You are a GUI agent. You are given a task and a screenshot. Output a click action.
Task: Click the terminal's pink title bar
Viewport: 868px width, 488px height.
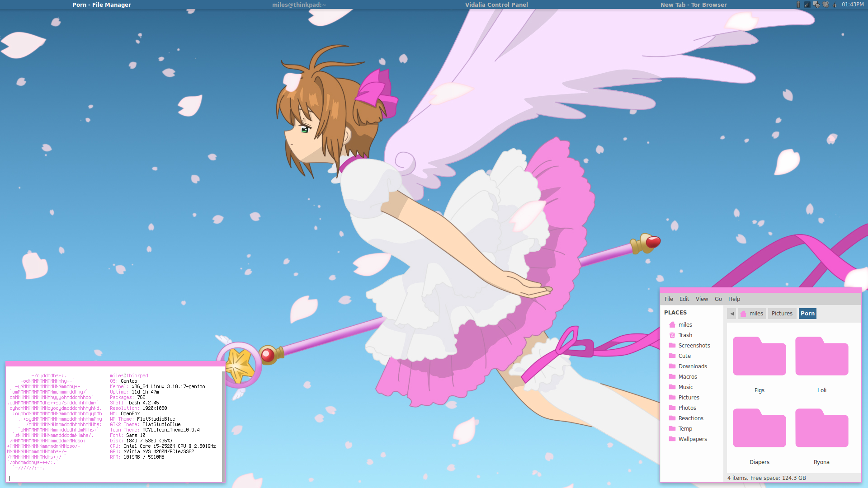(x=115, y=364)
